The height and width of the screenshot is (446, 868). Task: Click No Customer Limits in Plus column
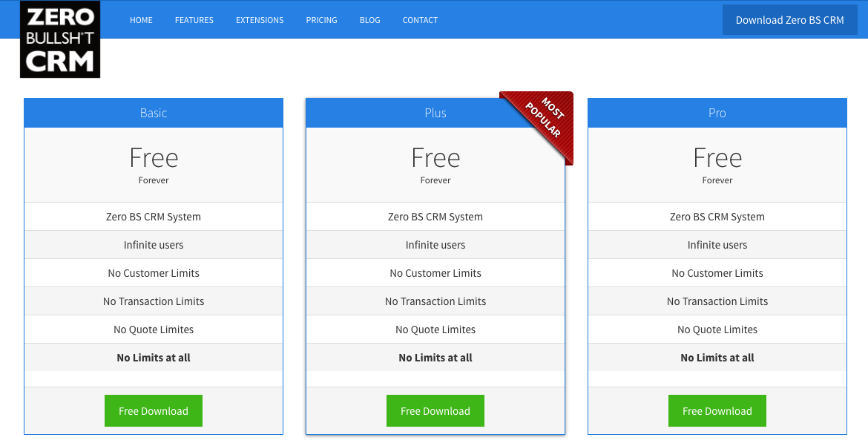[435, 273]
